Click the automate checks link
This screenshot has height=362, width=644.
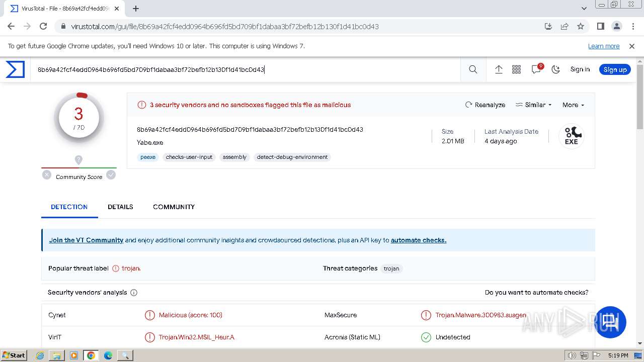419,240
